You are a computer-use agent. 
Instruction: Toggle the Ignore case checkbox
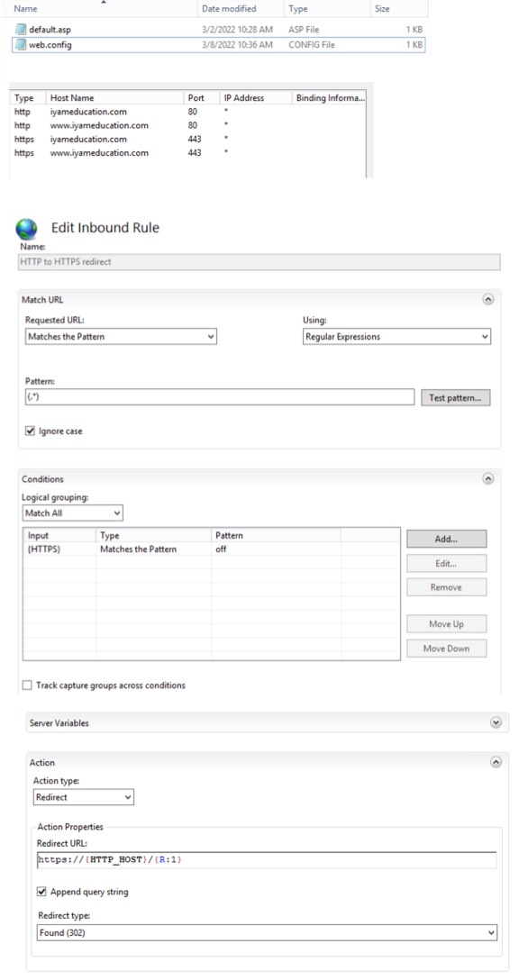click(30, 431)
